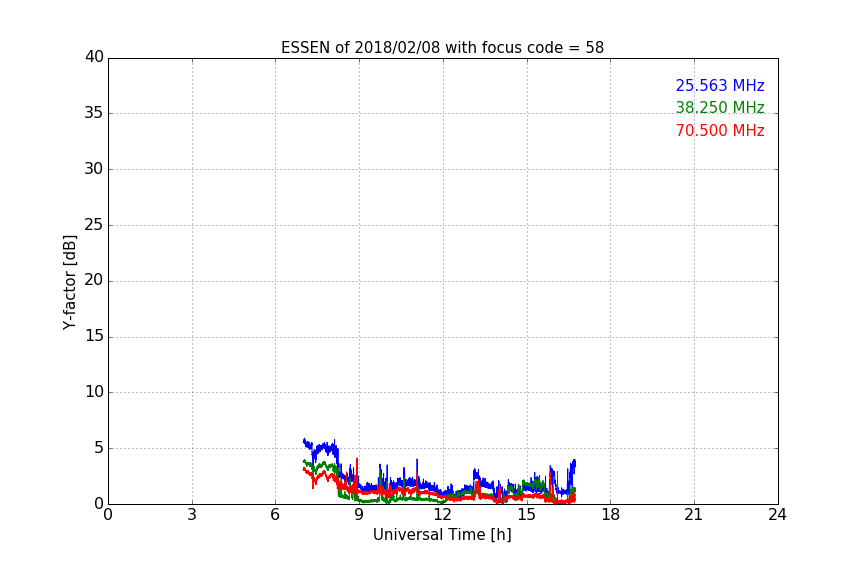Click x-axis tick label 18
Screen dimensions: 864x576
pyautogui.click(x=611, y=515)
